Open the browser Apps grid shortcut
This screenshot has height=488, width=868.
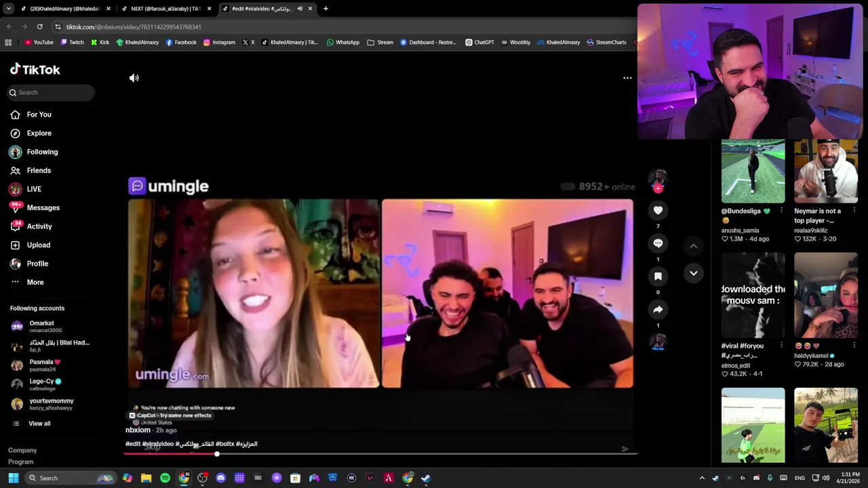tap(8, 42)
